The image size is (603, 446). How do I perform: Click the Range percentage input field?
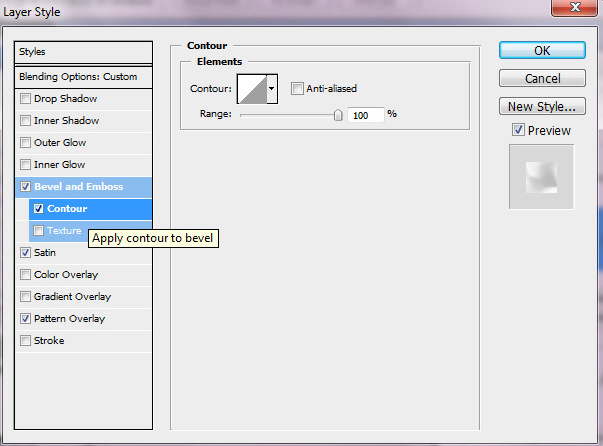point(366,115)
